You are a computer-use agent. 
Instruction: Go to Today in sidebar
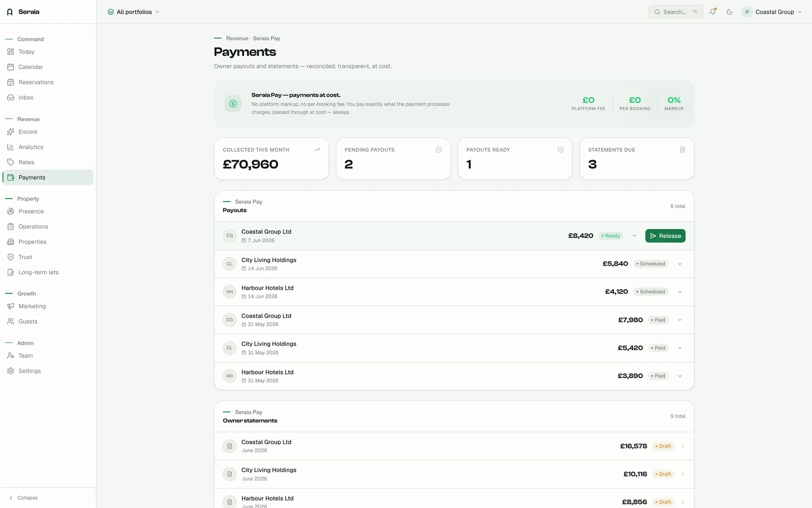click(x=48, y=52)
